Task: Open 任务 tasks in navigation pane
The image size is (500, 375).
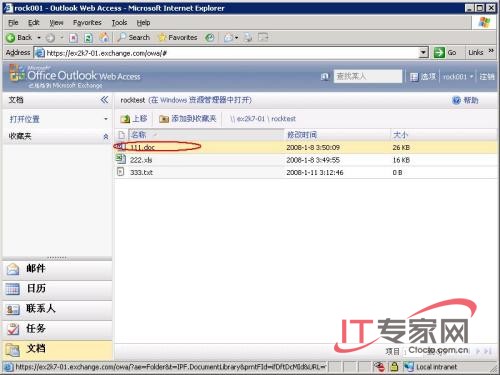Action: 57,329
